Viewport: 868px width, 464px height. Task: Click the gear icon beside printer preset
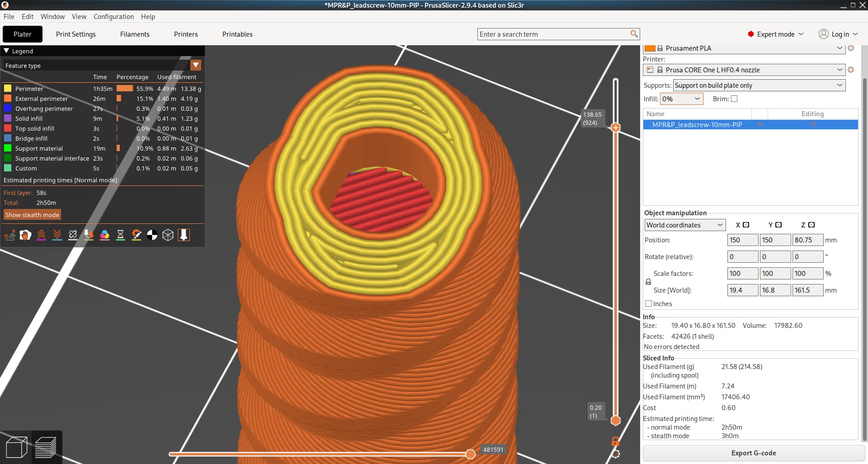pos(851,70)
